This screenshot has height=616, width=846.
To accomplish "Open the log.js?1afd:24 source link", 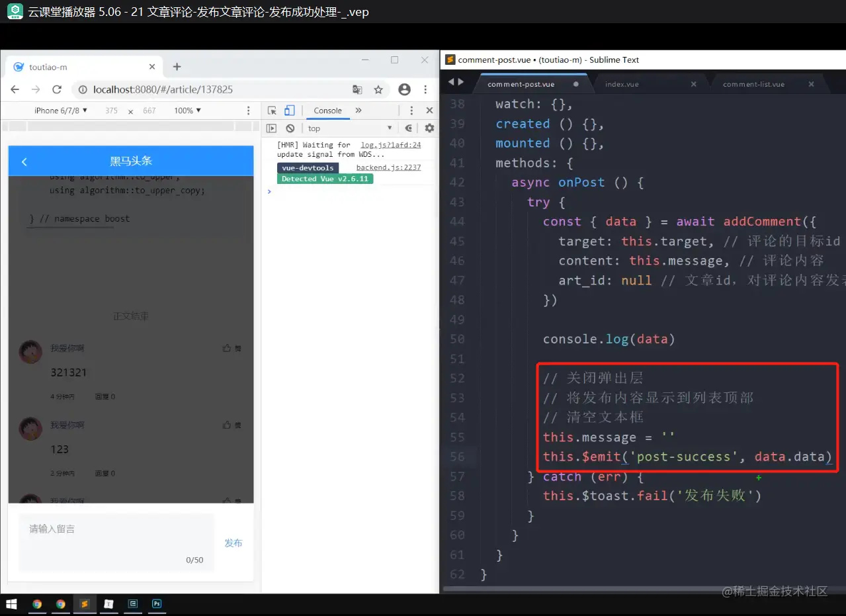I will 391,145.
